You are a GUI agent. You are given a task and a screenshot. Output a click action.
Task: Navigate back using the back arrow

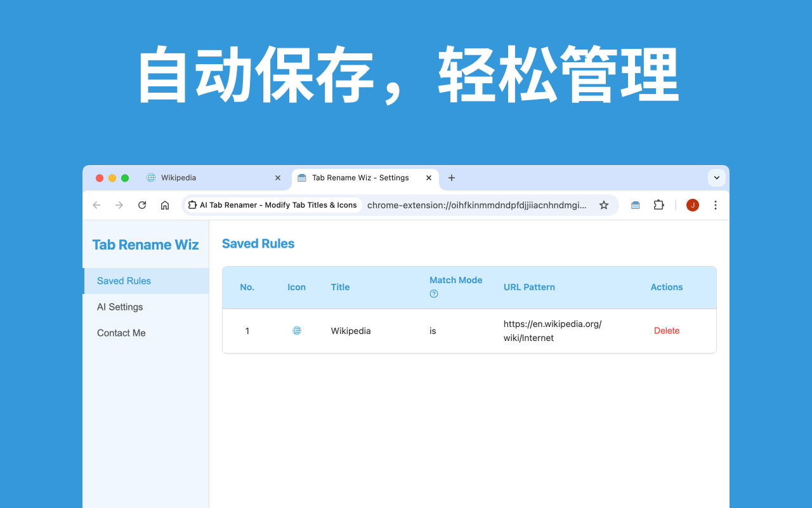pos(96,205)
